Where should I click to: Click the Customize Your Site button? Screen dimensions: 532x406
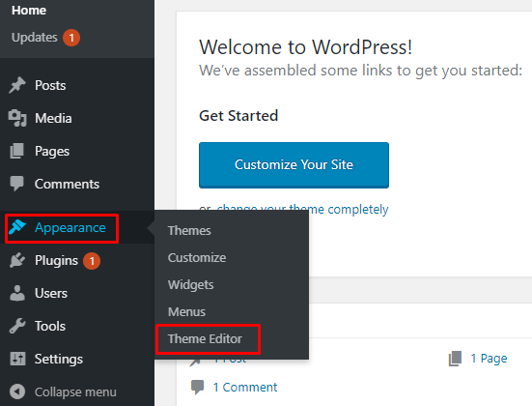point(294,164)
